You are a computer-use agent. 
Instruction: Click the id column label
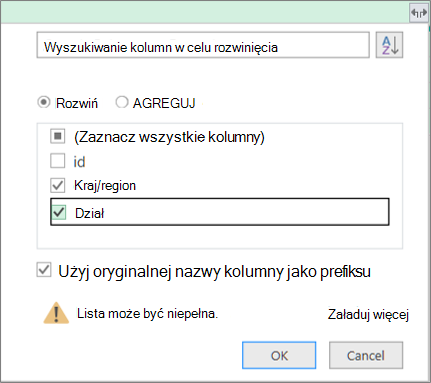[79, 162]
